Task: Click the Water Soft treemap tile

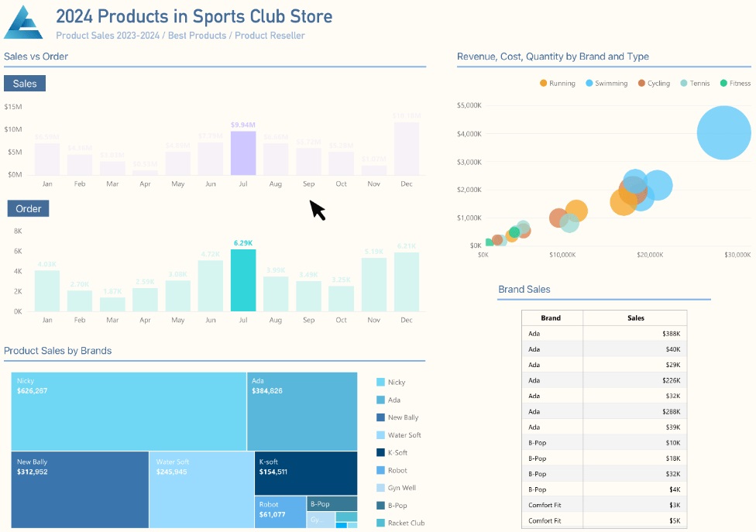Action: (201, 489)
